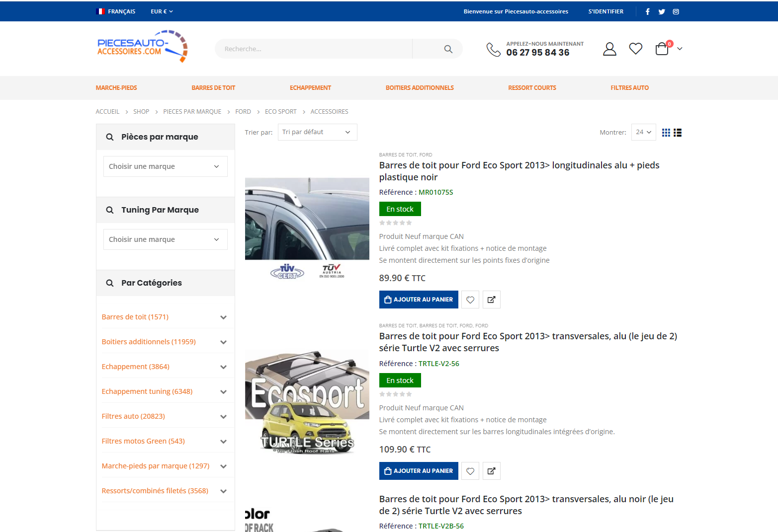Screen dimensions: 778x532
Task: Rate MR01075S product with stars
Action: 395,223
